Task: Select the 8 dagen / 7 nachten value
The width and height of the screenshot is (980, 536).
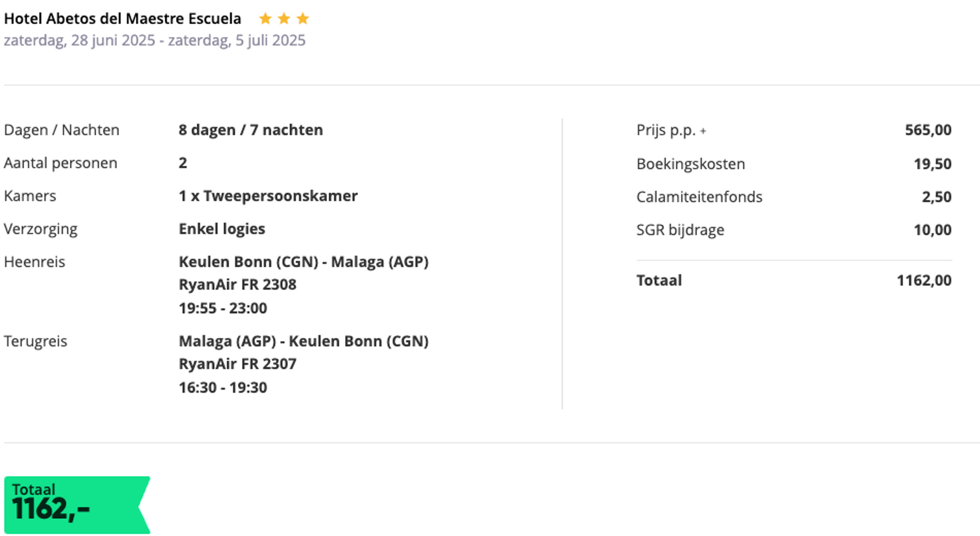Action: 251,130
